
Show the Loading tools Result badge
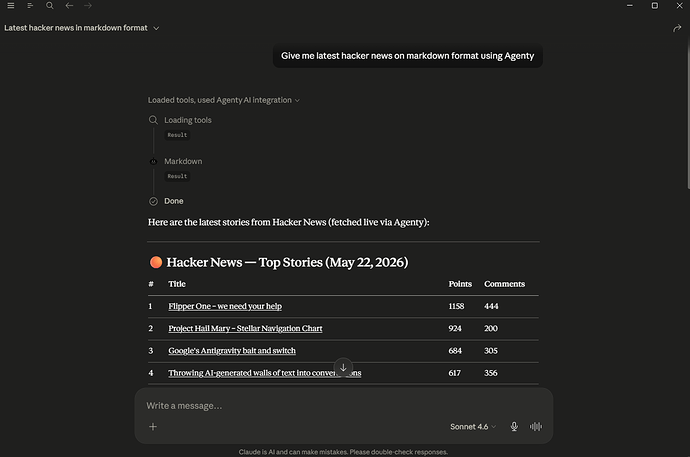[177, 135]
